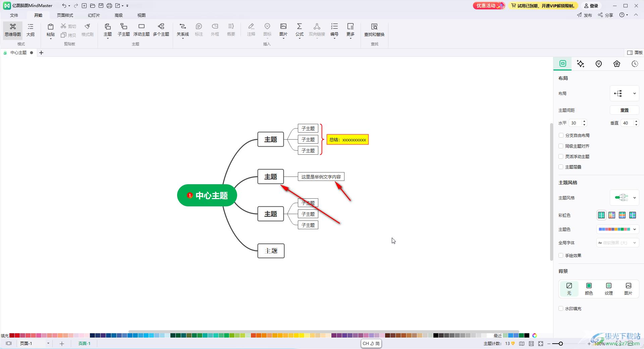Collapse the ribbon with the chevron
Screen dimensions: 644x349
[x=636, y=15]
